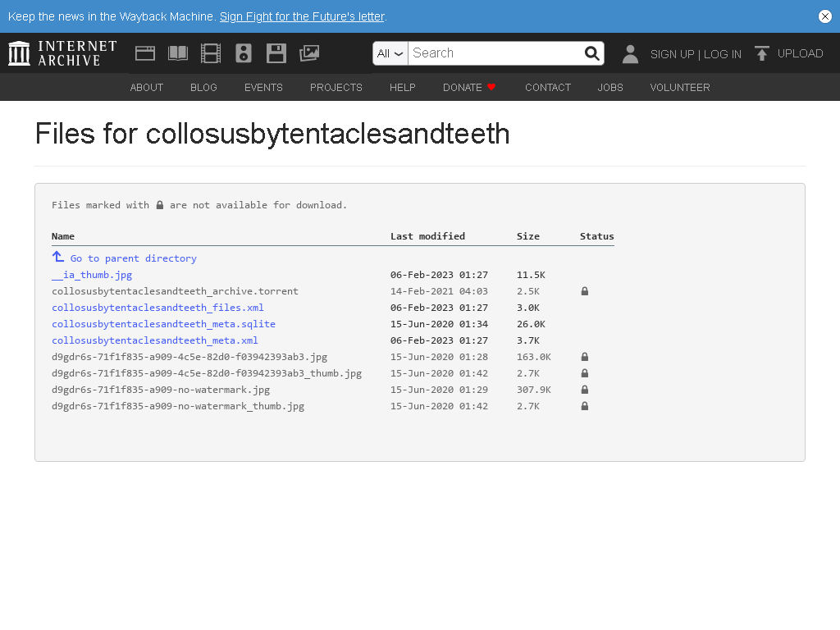Click the Last modified column header
840x630 pixels.
427,236
